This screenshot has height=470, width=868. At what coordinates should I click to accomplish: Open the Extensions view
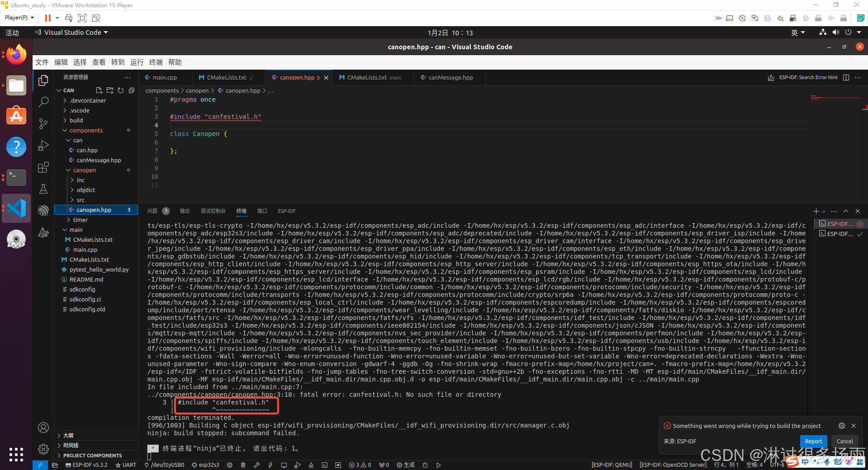[x=43, y=167]
